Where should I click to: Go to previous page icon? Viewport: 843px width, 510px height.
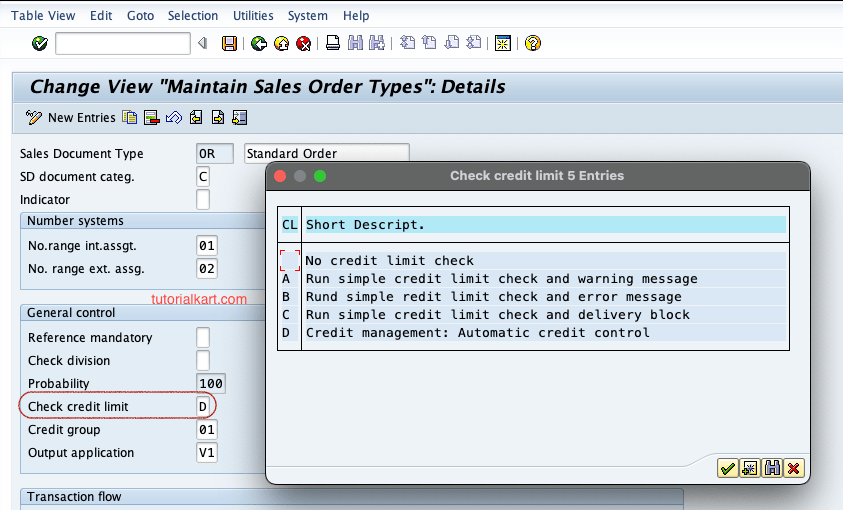429,42
